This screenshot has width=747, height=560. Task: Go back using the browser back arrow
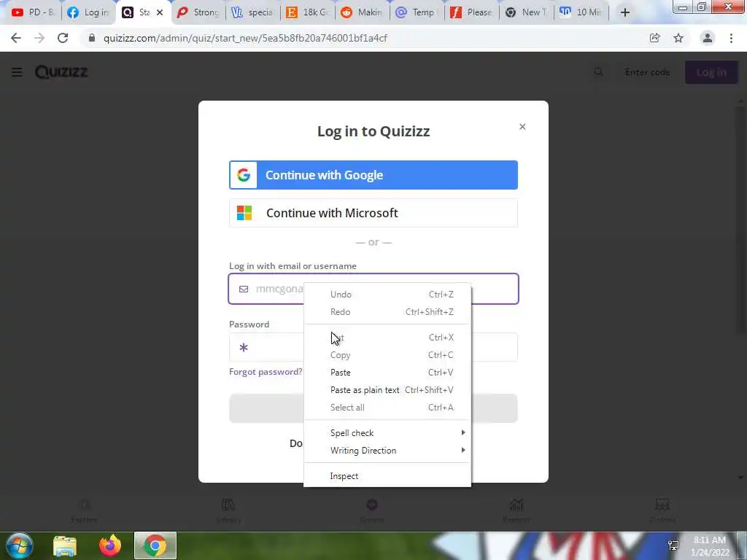[16, 38]
